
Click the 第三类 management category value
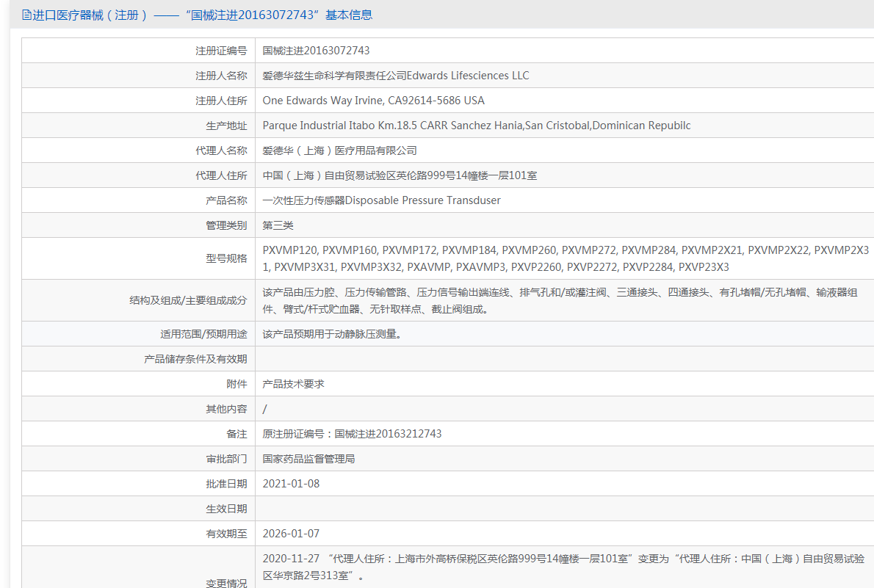[278, 225]
